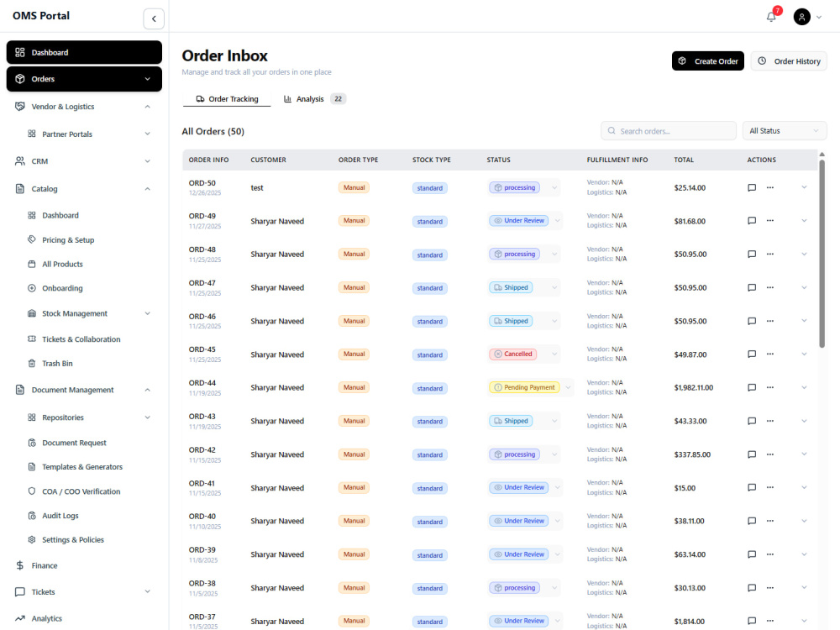Click the TOTAL column header
The height and width of the screenshot is (630, 840).
(684, 160)
